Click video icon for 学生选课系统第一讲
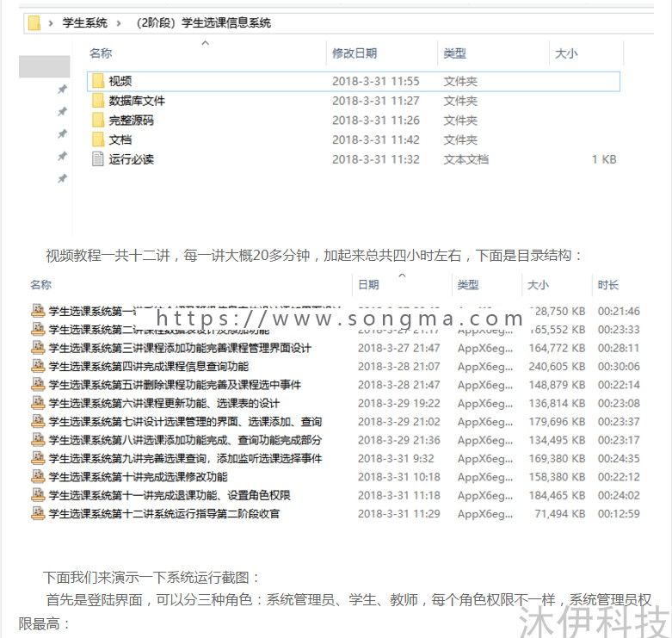 click(38, 311)
